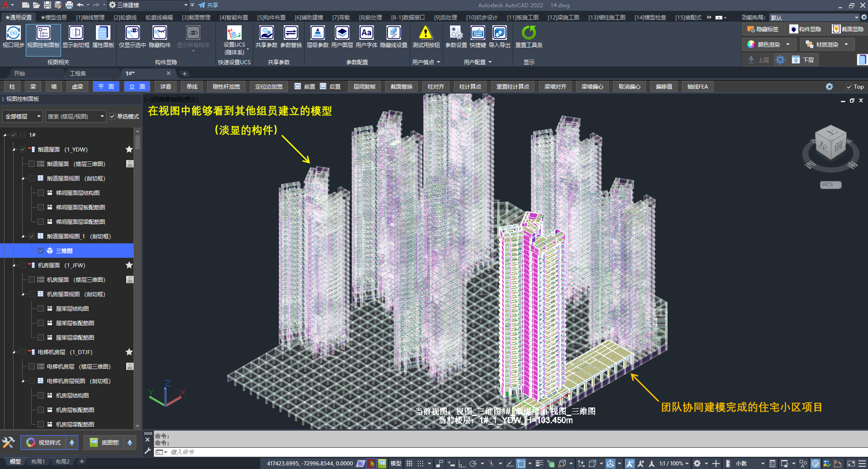The height and width of the screenshot is (469, 868).
Task: Open the 导入导出 import export tool
Action: tap(499, 33)
